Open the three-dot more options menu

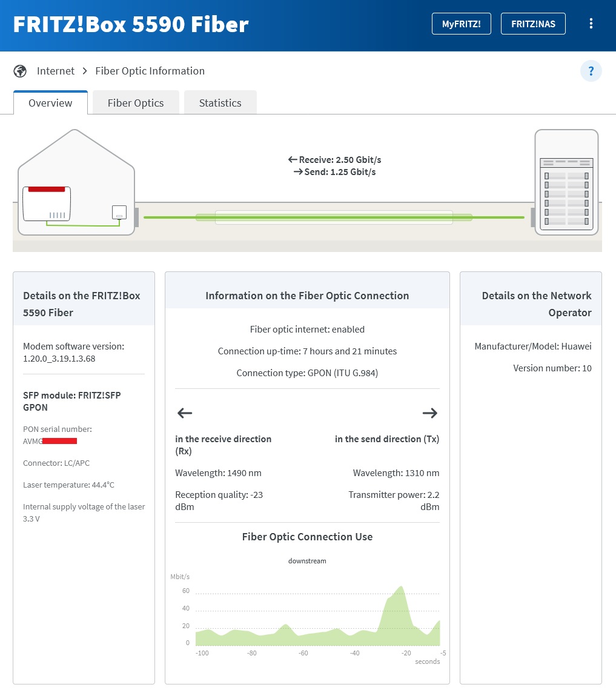click(x=591, y=24)
